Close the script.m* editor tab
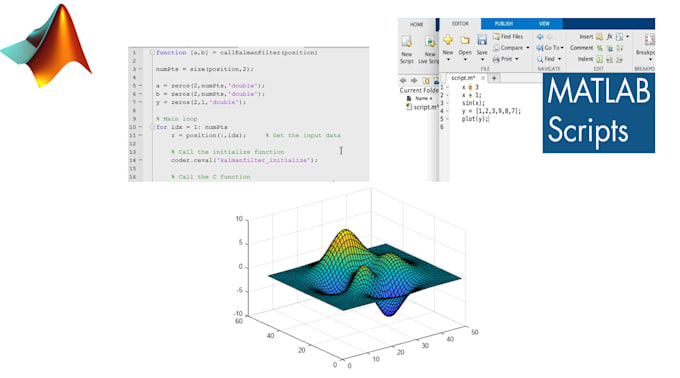Image resolution: width=680 pixels, height=378 pixels. click(483, 78)
